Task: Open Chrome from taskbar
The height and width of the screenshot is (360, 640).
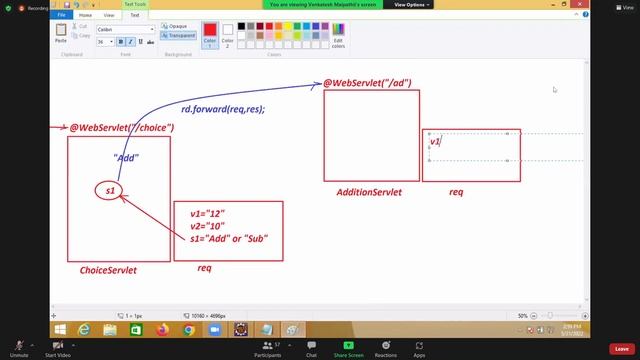Action: (x=188, y=329)
